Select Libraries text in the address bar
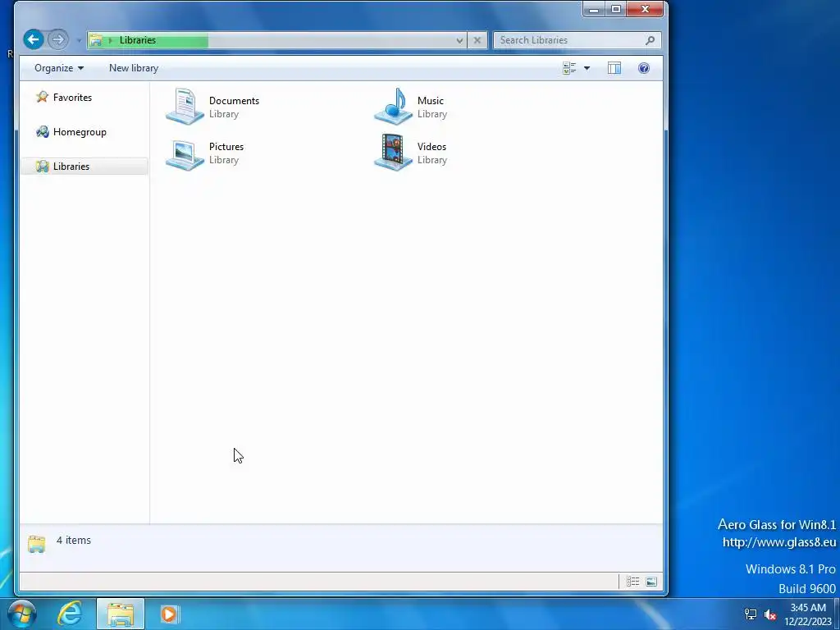This screenshot has height=630, width=840. 138,40
